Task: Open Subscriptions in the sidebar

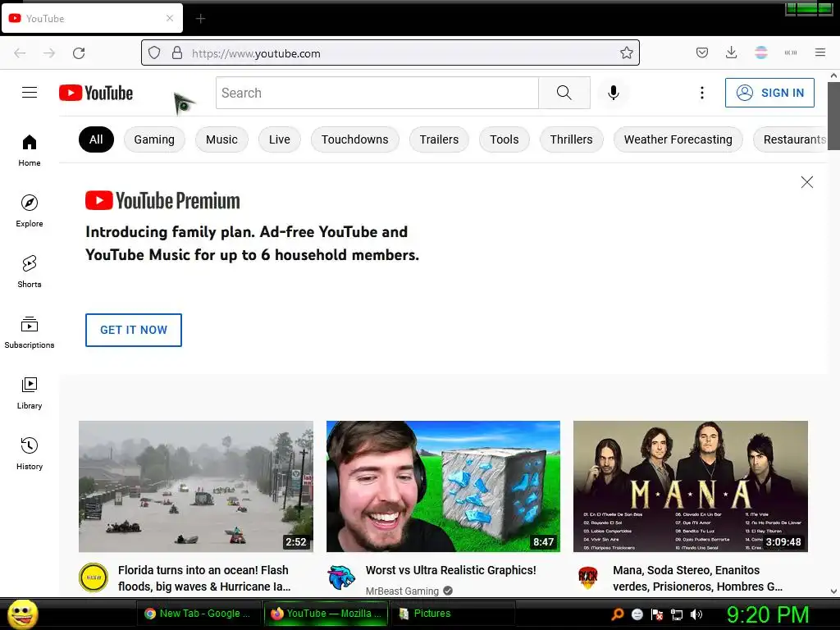Action: click(x=30, y=332)
